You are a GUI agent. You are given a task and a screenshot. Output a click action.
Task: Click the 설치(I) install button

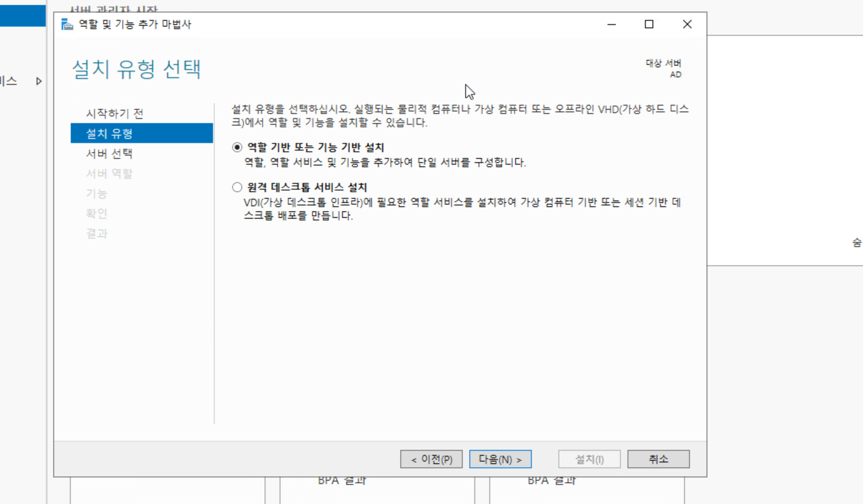click(589, 459)
